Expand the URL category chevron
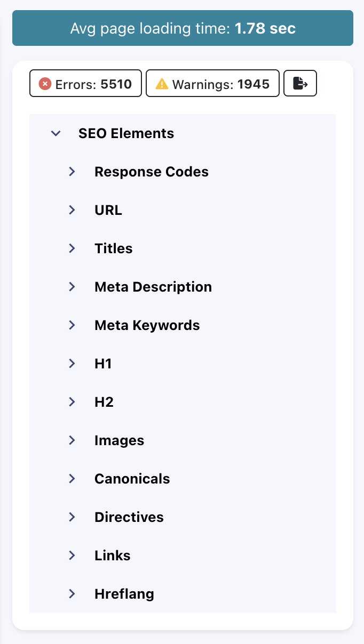 pyautogui.click(x=72, y=210)
